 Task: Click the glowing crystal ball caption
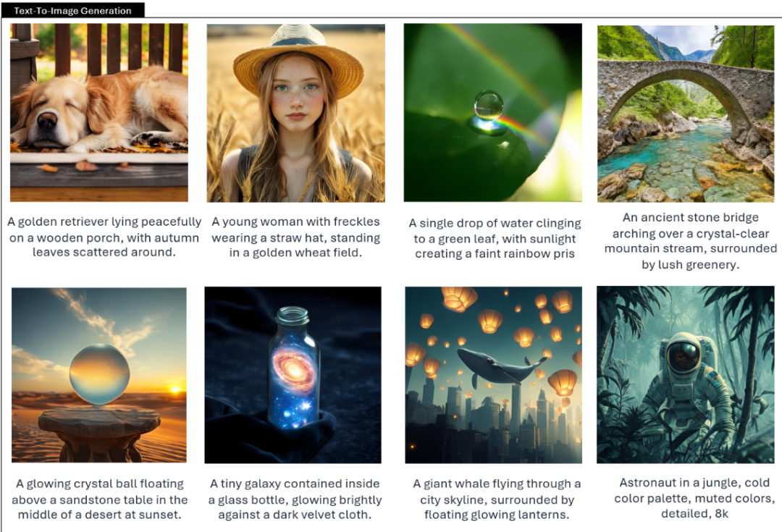[x=100, y=499]
